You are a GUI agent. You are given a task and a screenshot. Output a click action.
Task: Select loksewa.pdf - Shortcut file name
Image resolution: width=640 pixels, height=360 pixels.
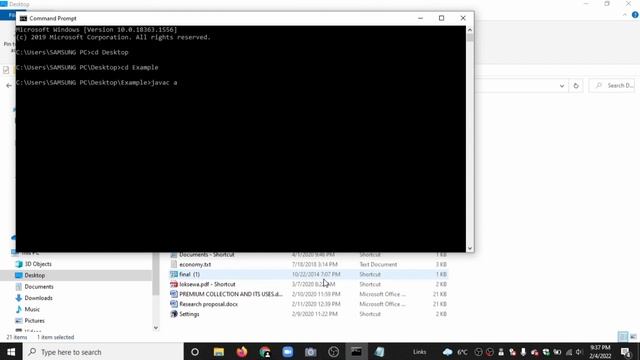pos(207,284)
